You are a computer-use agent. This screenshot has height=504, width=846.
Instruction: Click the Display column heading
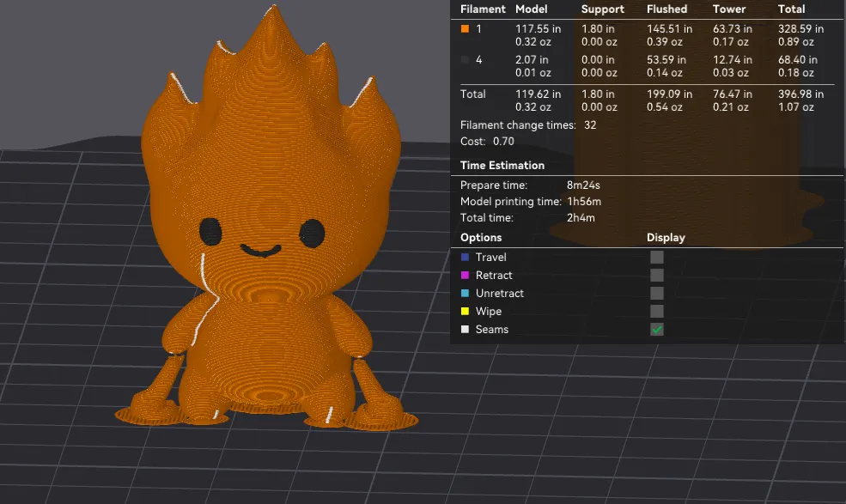coord(666,238)
